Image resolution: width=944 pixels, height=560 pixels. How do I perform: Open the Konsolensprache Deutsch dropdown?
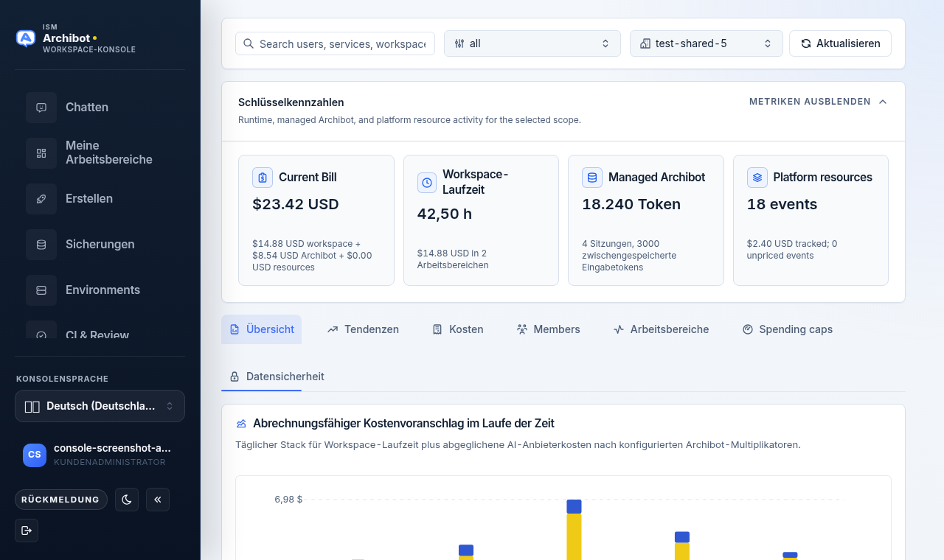click(100, 406)
